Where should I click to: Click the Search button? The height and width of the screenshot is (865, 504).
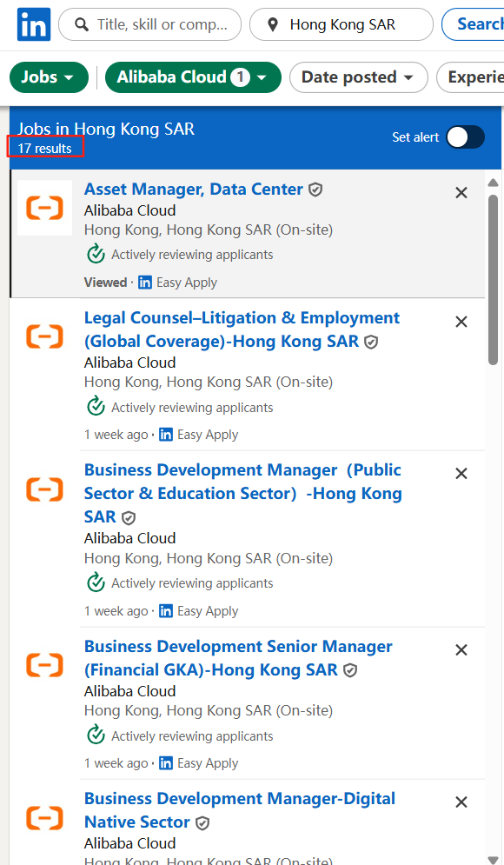click(x=473, y=24)
